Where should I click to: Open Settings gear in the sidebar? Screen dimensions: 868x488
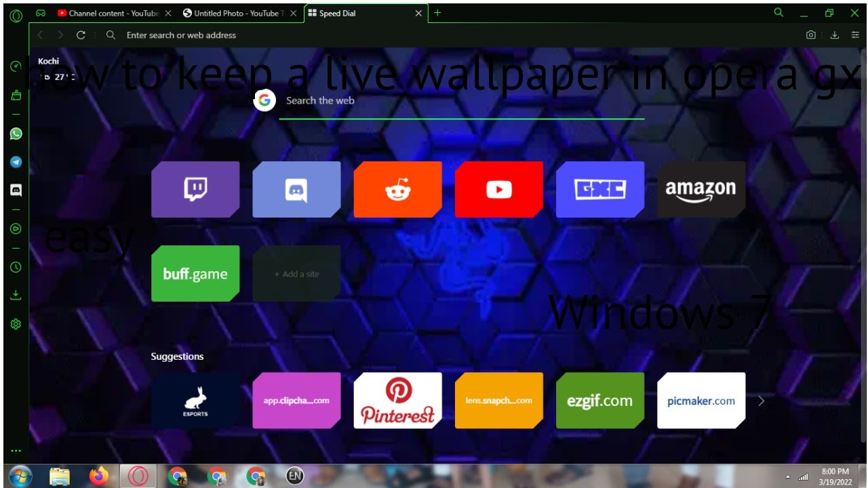tap(16, 324)
